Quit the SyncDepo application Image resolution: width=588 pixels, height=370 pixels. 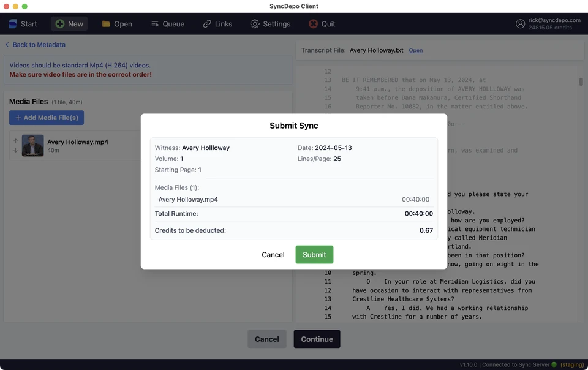click(x=322, y=24)
